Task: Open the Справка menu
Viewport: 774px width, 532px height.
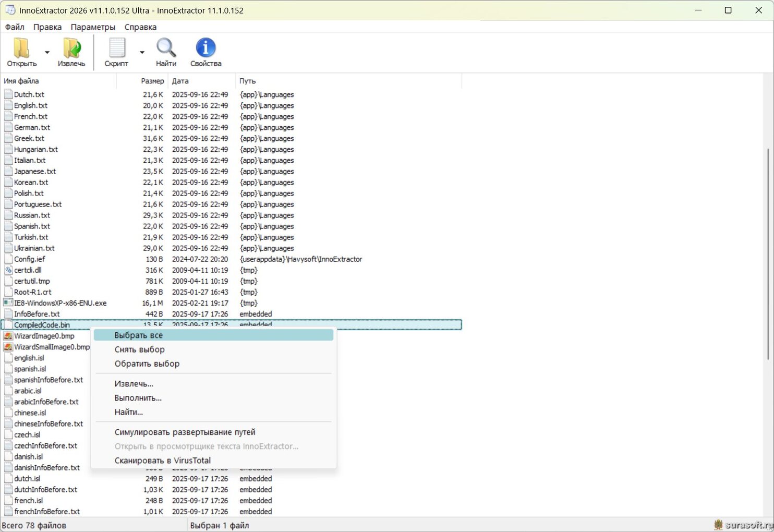Action: pos(140,27)
